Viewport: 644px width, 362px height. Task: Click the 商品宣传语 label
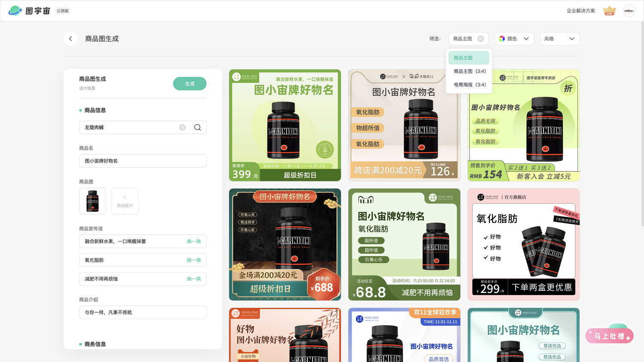click(x=91, y=229)
